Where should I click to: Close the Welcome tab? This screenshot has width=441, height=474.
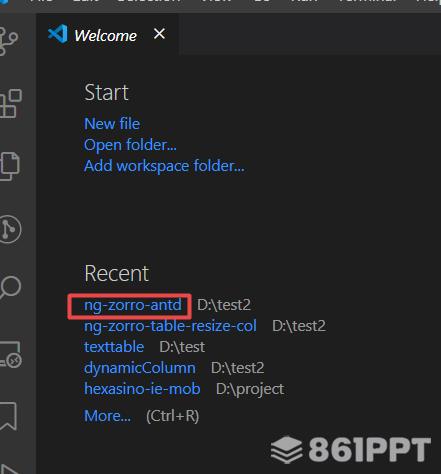point(159,34)
